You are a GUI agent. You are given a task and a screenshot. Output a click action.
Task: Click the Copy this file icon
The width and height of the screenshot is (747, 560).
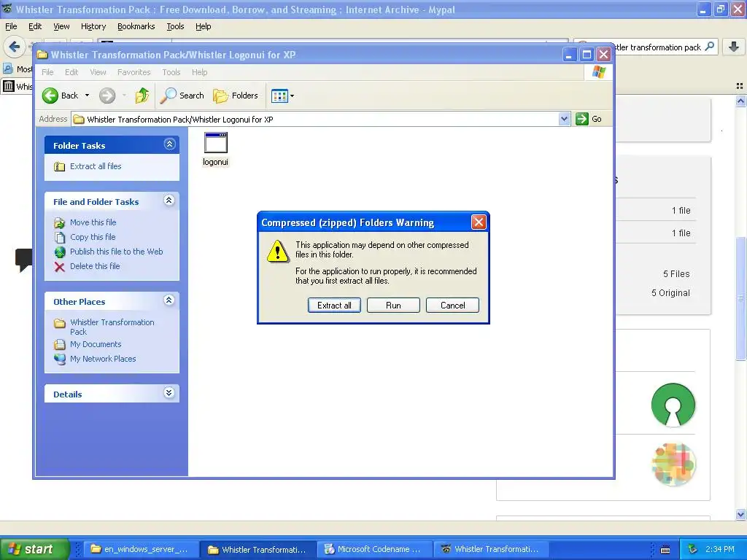pos(60,237)
